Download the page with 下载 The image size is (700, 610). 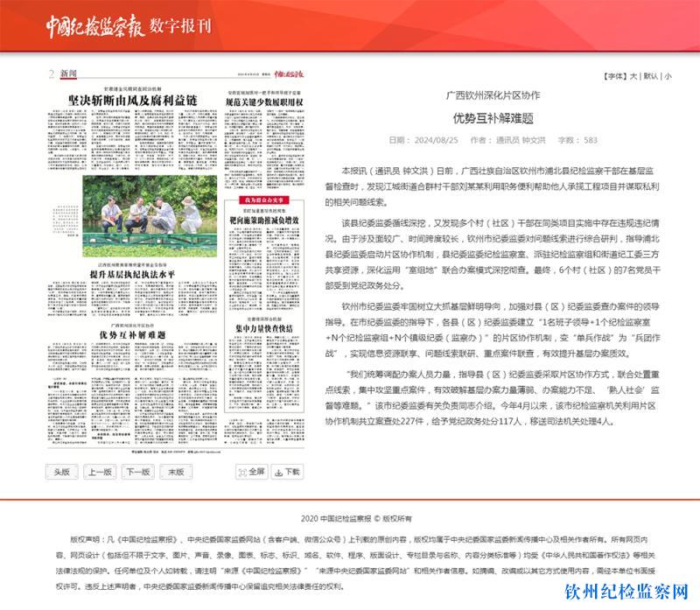pos(288,472)
